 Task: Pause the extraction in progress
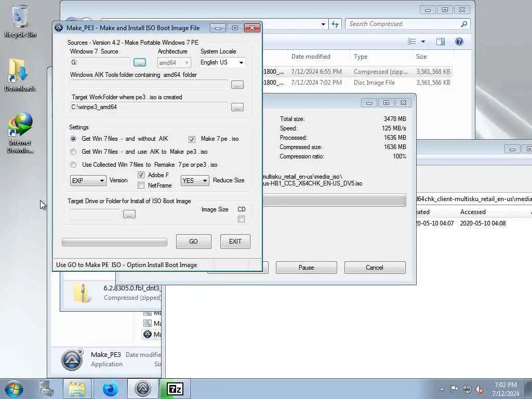(x=307, y=268)
